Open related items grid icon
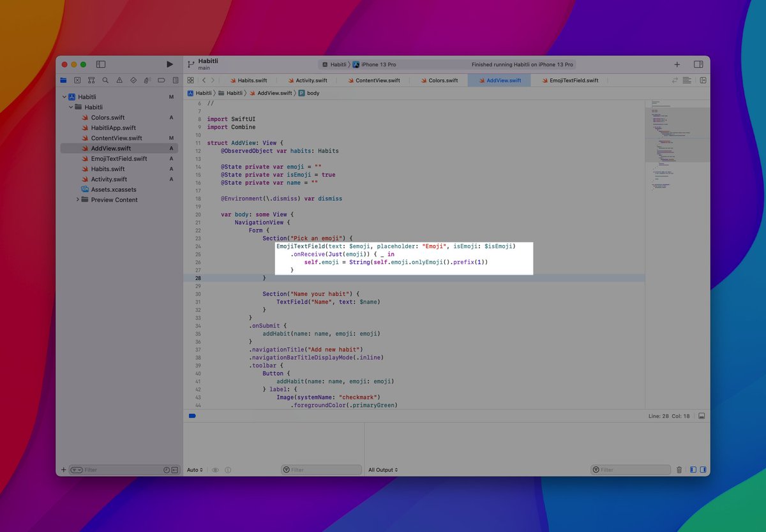 [190, 80]
